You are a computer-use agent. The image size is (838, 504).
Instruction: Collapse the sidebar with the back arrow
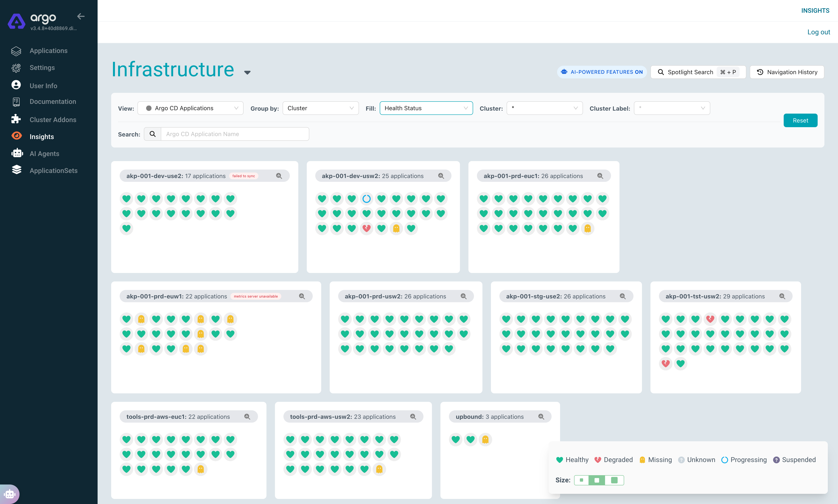click(81, 16)
